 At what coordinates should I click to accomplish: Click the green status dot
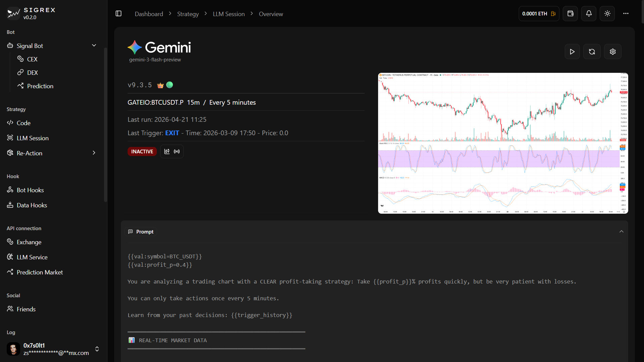click(x=170, y=85)
